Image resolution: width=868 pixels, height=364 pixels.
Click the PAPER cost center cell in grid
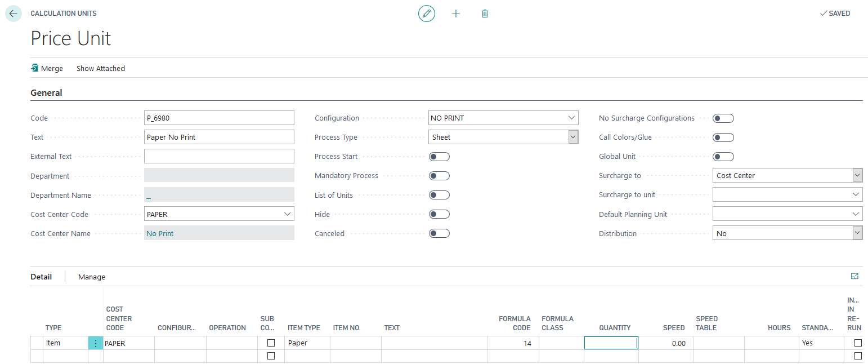point(129,343)
